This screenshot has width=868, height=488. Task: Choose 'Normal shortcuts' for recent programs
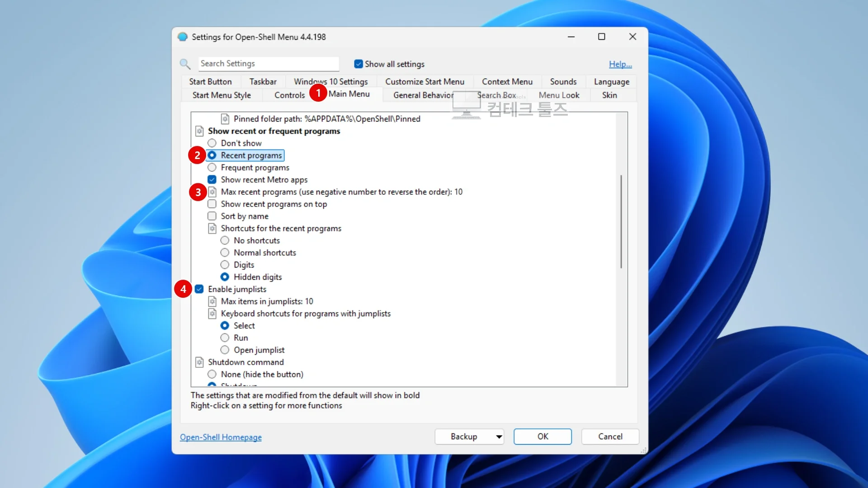tap(225, 253)
